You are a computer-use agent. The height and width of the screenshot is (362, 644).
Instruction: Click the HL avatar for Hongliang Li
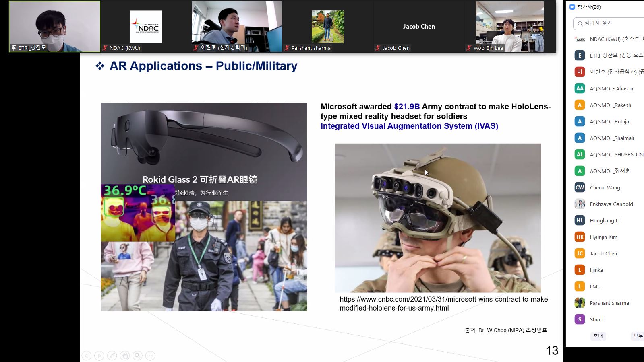(580, 220)
